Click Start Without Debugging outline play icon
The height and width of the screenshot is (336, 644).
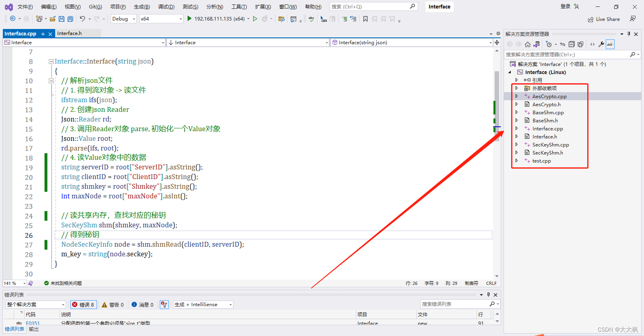tap(255, 19)
